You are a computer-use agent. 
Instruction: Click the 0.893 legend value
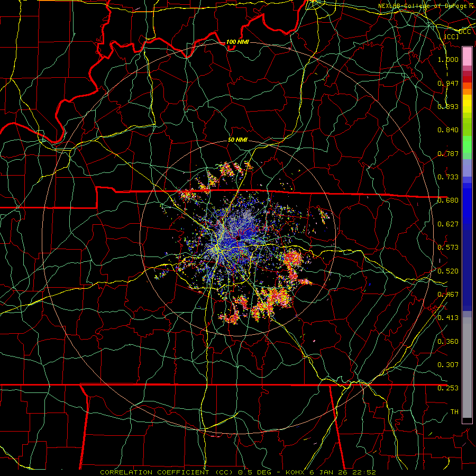point(448,106)
